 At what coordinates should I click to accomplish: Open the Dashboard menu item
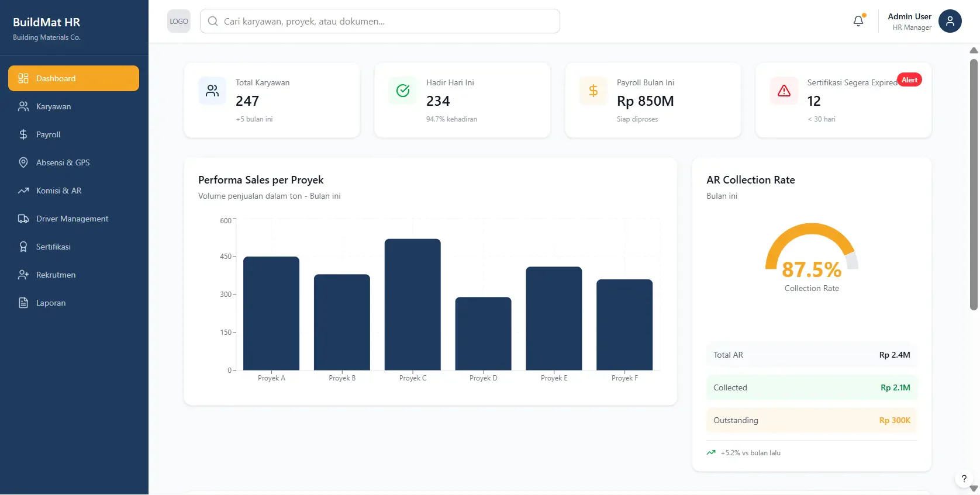[74, 78]
